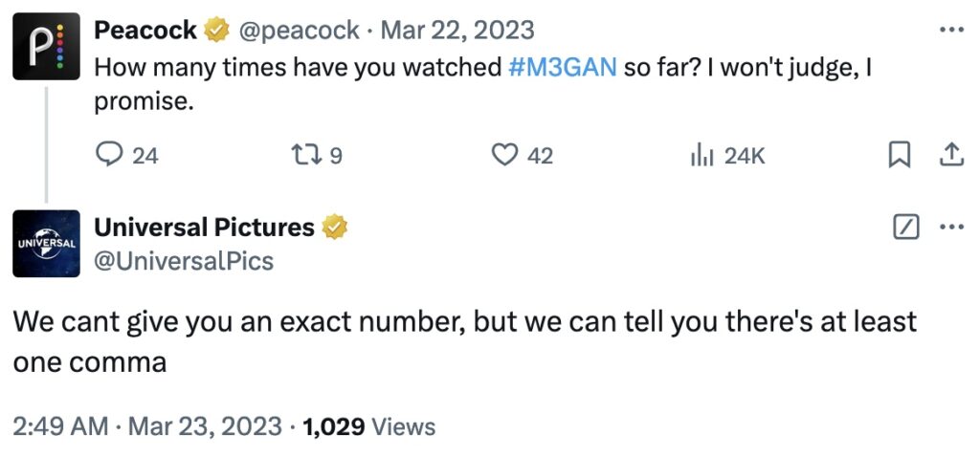Click the 1,029 Views count

click(x=368, y=426)
